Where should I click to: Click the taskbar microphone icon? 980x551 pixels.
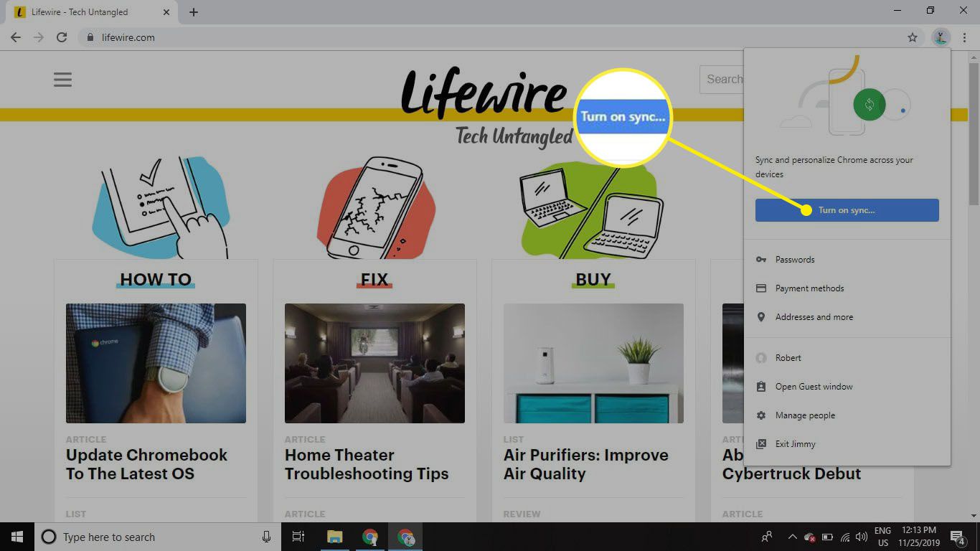pos(267,537)
